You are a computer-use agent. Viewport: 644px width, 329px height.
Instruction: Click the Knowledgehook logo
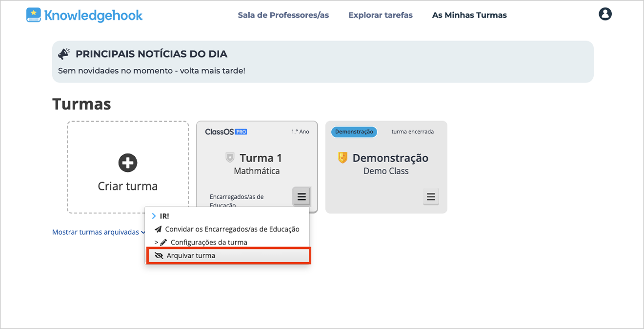pyautogui.click(x=84, y=15)
